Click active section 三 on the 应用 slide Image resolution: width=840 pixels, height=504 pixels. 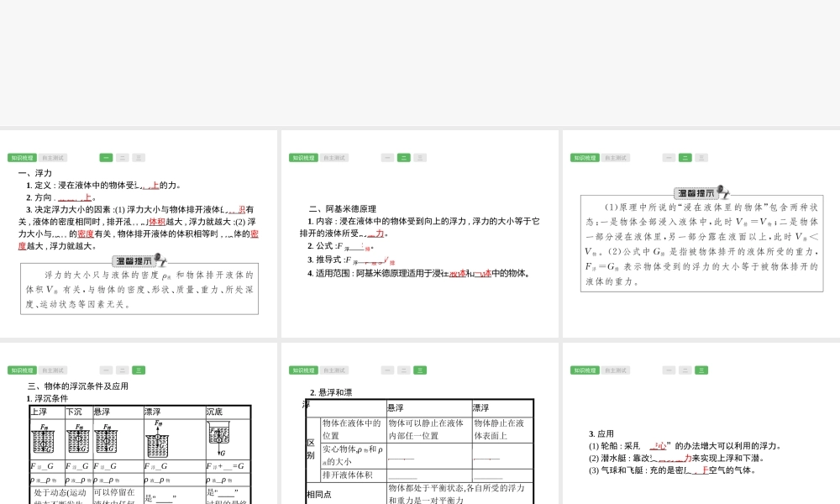click(701, 370)
